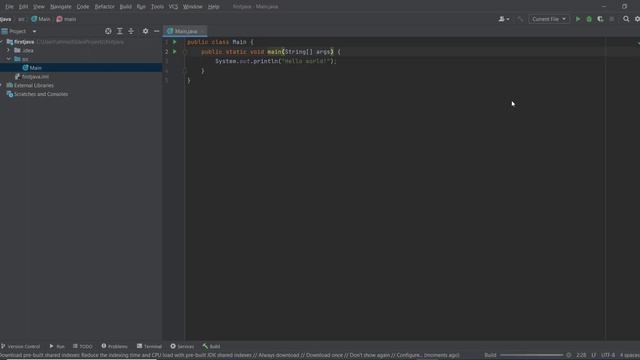Click the run gutter arrow beside class Main
The width and height of the screenshot is (640, 360).
tap(175, 42)
